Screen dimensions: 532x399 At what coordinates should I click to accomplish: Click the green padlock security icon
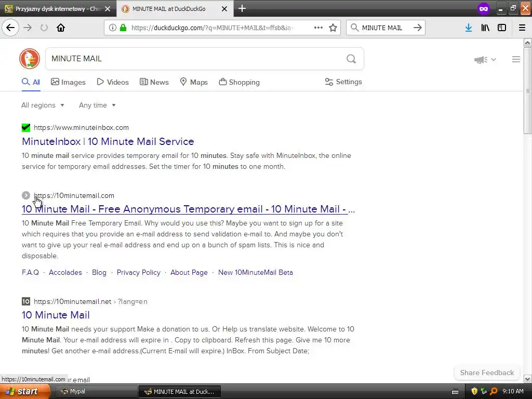coord(123,28)
